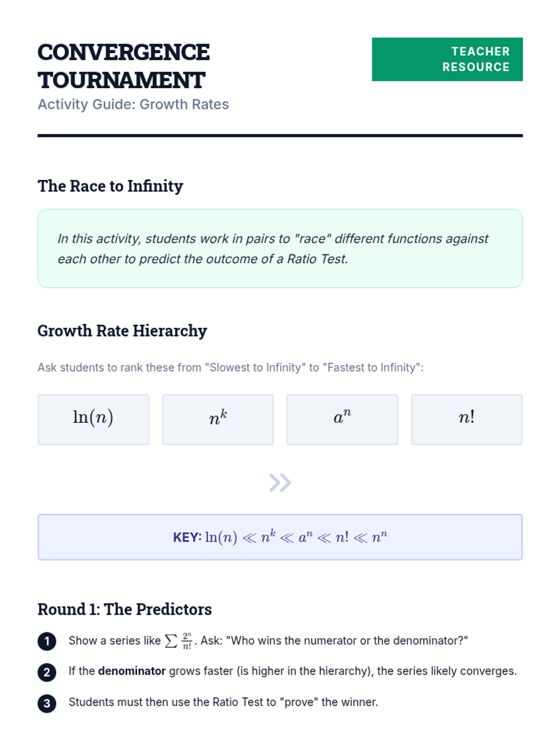The width and height of the screenshot is (560, 747).
Task: Click the Growth Rate Hierarchy heading
Action: (122, 331)
